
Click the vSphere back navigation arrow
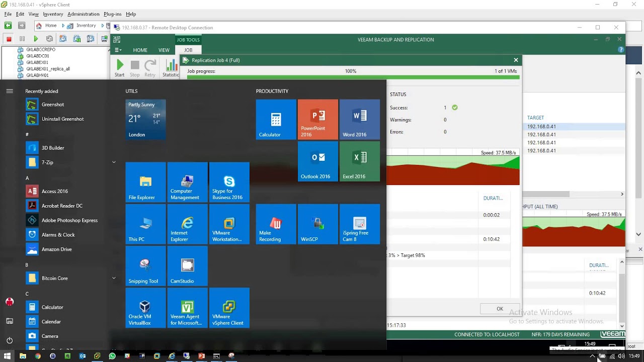point(8,25)
